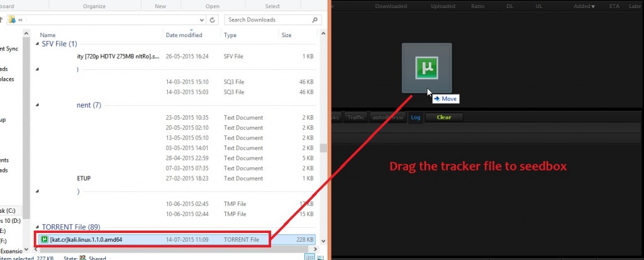The height and width of the screenshot is (260, 644).
Task: Select the [kat.cr]kali.linux.1.1.0.amd64 file
Action: tap(177, 239)
